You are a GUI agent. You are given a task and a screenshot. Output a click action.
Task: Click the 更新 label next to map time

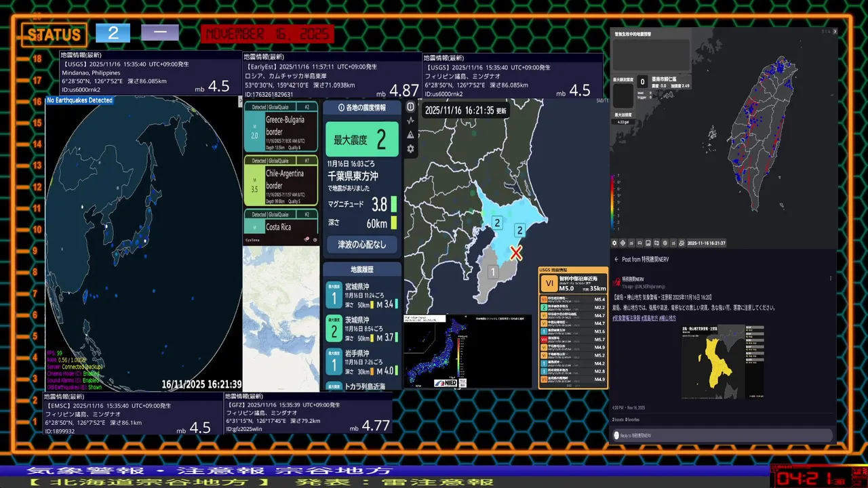point(501,111)
